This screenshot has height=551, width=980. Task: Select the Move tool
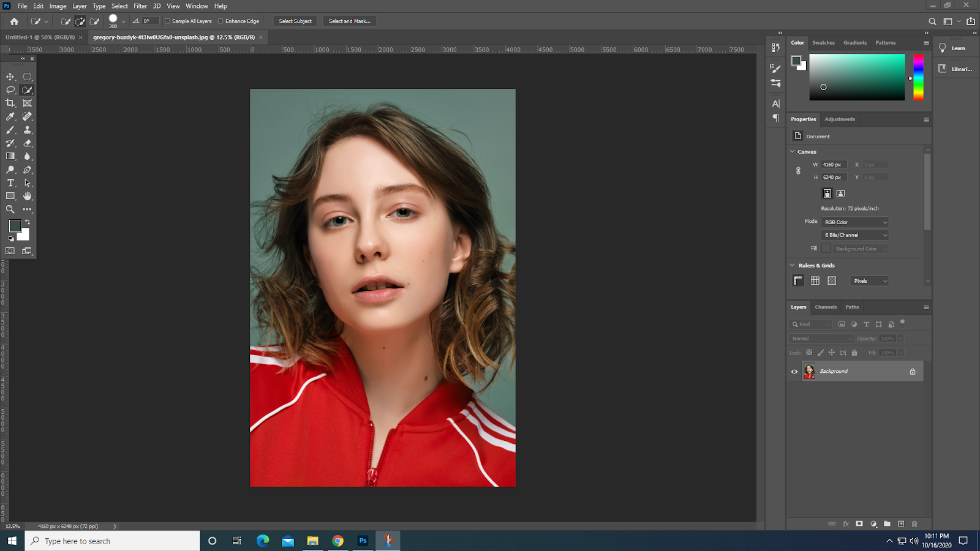click(10, 77)
